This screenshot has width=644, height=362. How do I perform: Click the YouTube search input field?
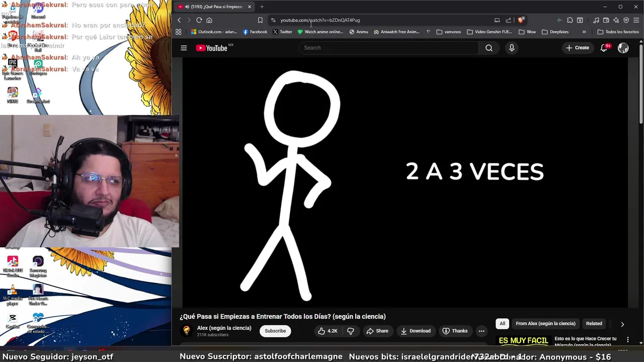pyautogui.click(x=388, y=48)
